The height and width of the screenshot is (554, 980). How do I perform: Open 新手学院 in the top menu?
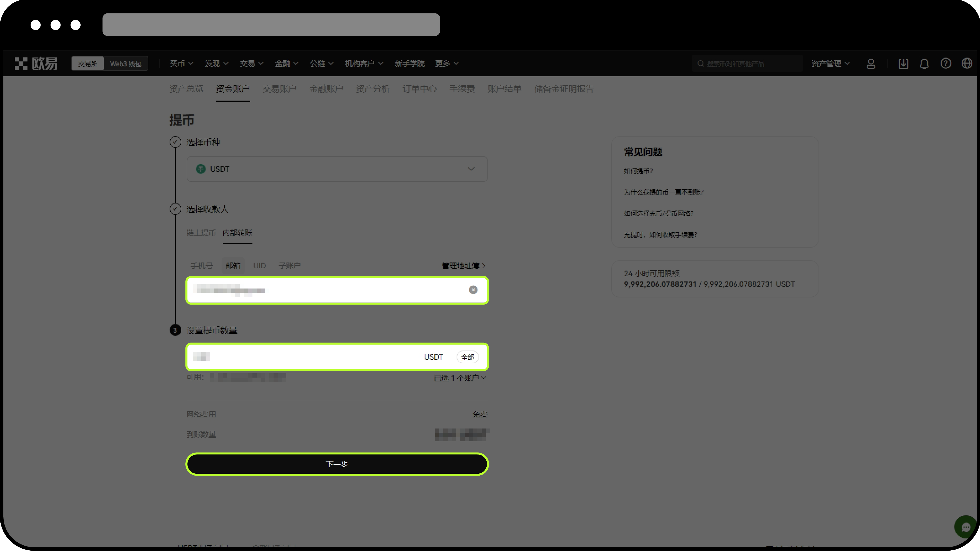coord(409,63)
